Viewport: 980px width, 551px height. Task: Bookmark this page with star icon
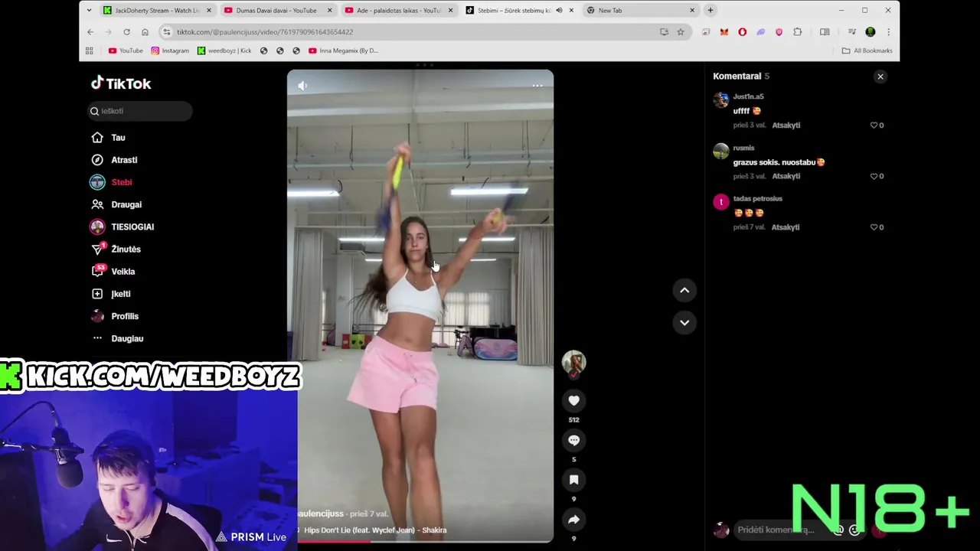click(x=681, y=32)
